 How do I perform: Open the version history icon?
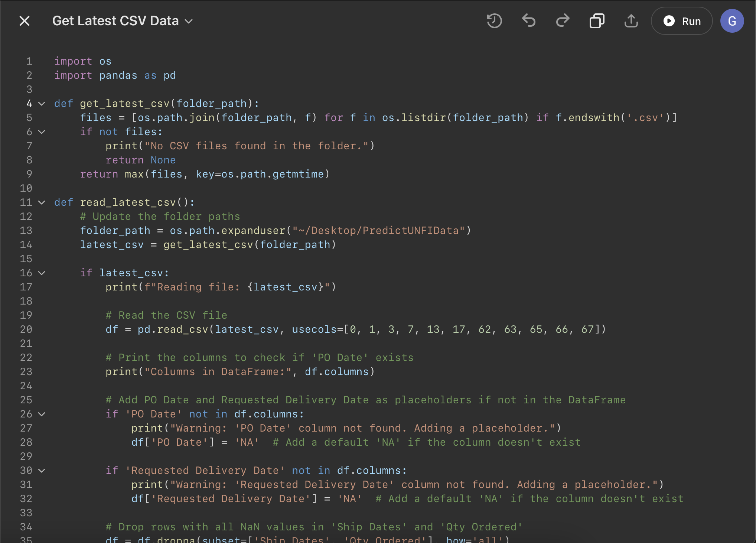point(494,21)
